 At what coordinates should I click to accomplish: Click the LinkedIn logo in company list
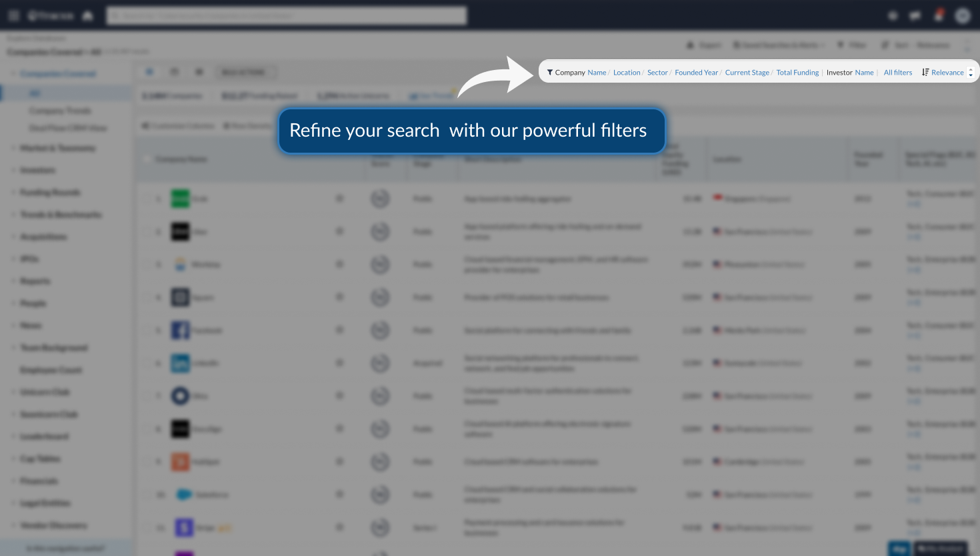[180, 363]
